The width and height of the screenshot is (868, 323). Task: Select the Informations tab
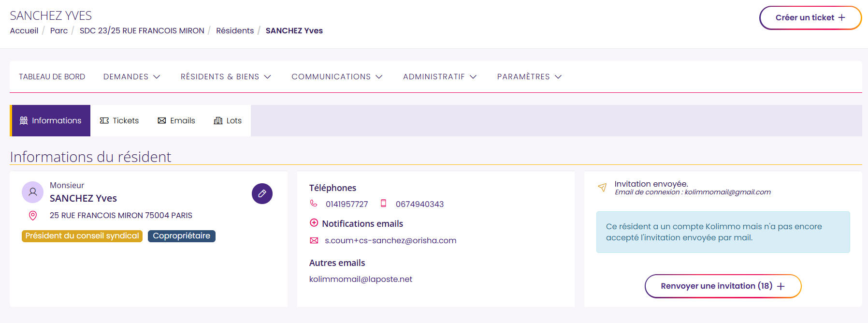[50, 120]
